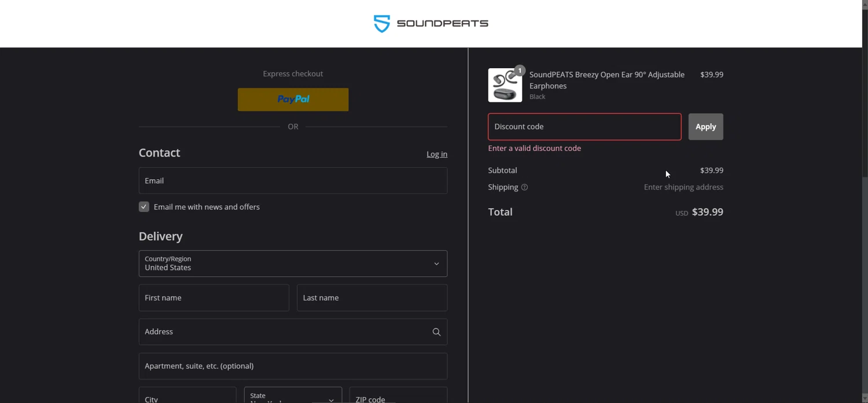Open the Country/Region dropdown
Image resolution: width=868 pixels, height=403 pixels.
(x=293, y=264)
